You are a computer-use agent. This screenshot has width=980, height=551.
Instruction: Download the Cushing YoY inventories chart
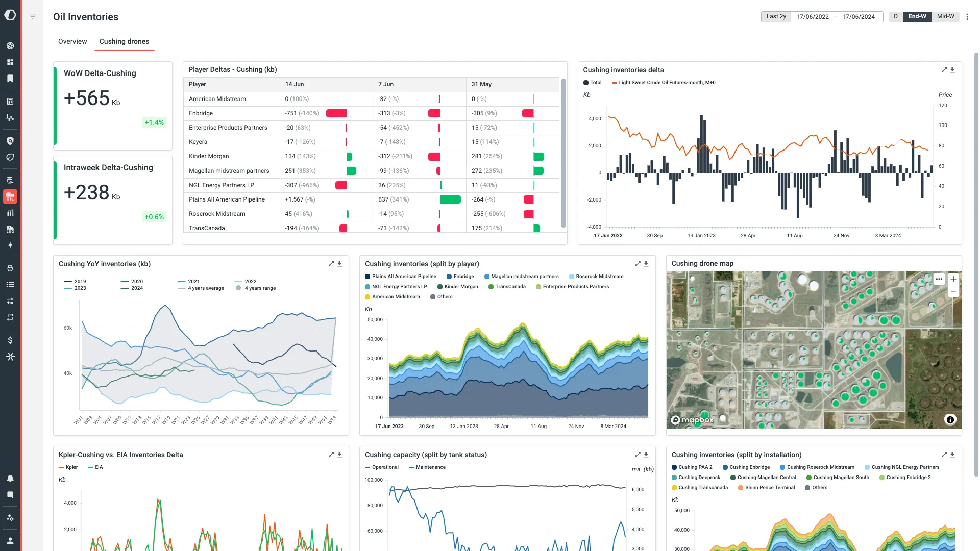339,264
